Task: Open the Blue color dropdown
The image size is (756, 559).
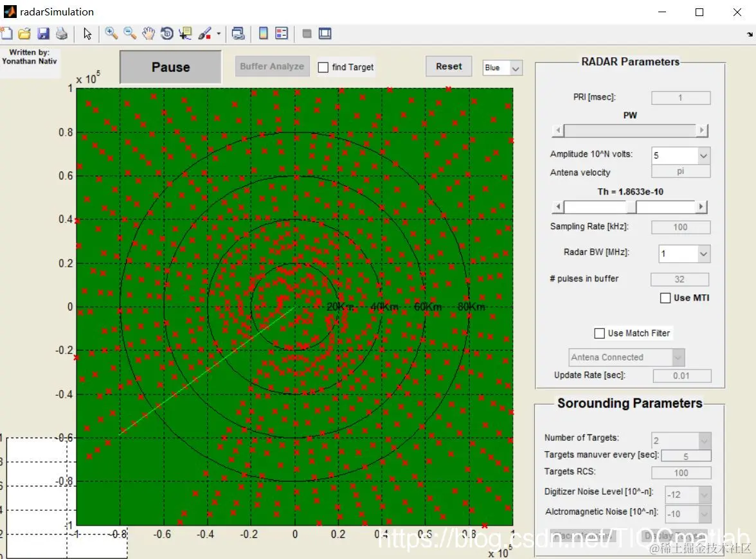Action: [503, 68]
